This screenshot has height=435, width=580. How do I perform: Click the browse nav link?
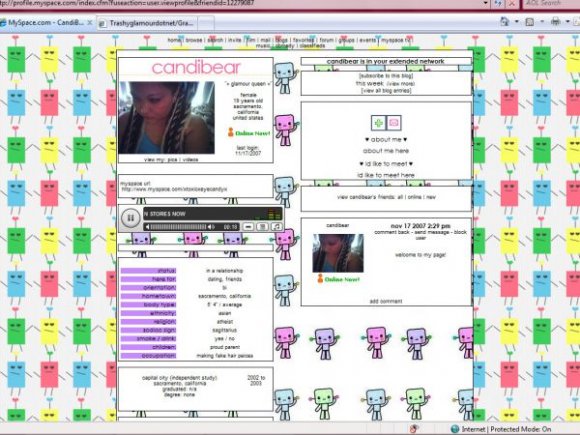coord(194,40)
